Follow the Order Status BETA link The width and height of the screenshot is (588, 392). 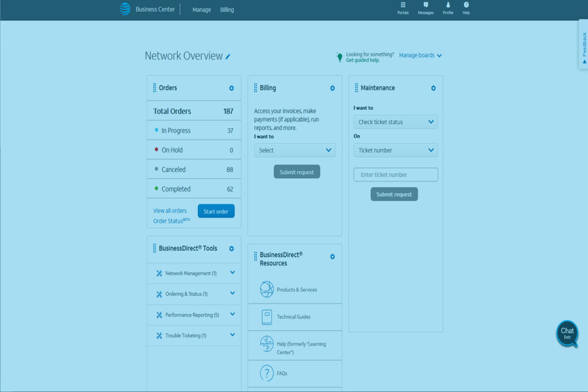coord(172,221)
